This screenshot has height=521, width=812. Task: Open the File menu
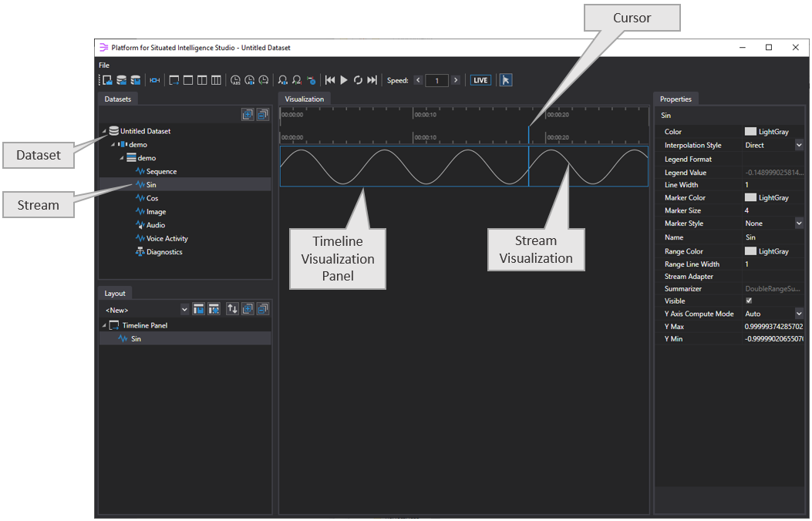103,65
